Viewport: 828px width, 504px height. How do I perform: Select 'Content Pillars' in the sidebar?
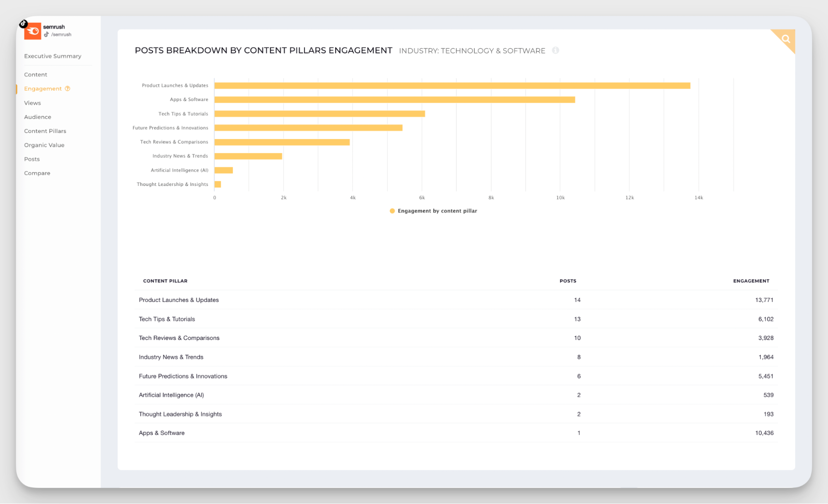[x=45, y=131]
